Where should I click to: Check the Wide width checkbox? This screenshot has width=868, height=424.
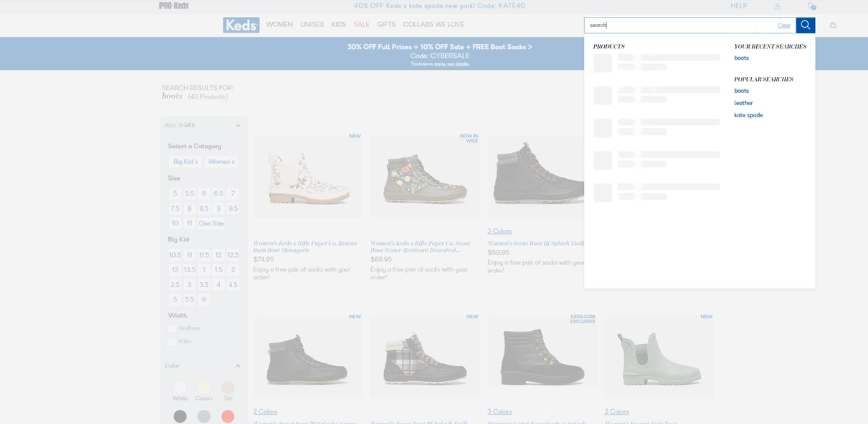click(172, 341)
